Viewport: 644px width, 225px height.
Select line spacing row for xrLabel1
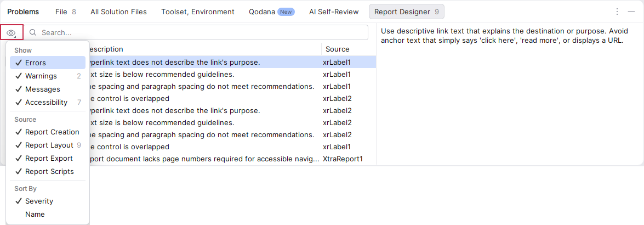232,86
